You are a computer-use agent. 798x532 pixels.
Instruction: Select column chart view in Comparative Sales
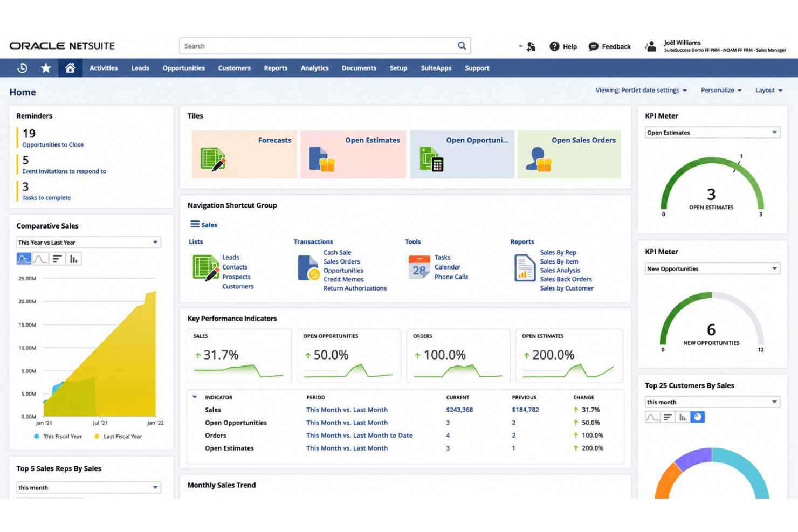click(x=73, y=259)
